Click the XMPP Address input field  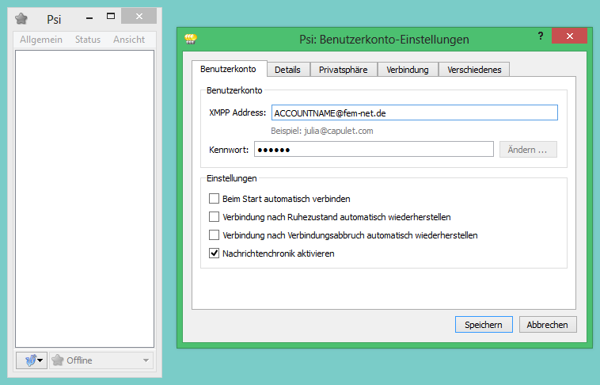(x=414, y=113)
